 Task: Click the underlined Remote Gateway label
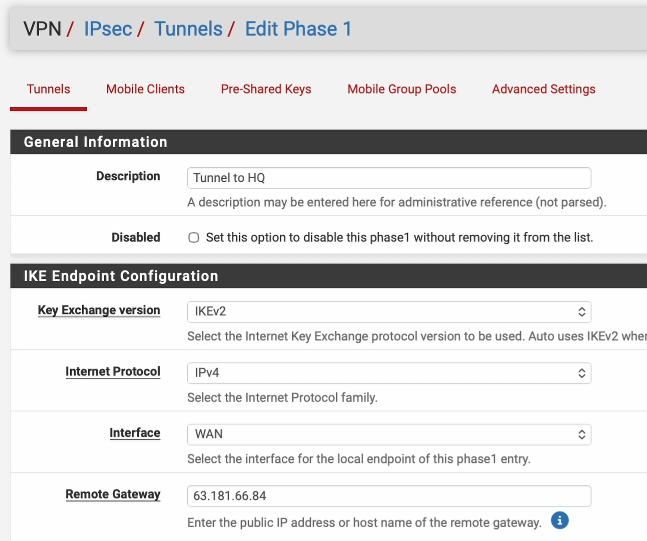coord(112,494)
